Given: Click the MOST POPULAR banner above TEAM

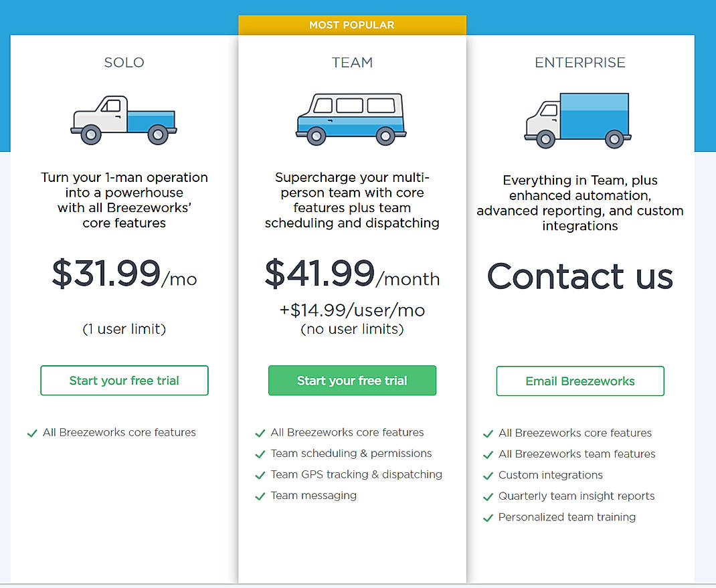Looking at the screenshot, I should pos(352,25).
